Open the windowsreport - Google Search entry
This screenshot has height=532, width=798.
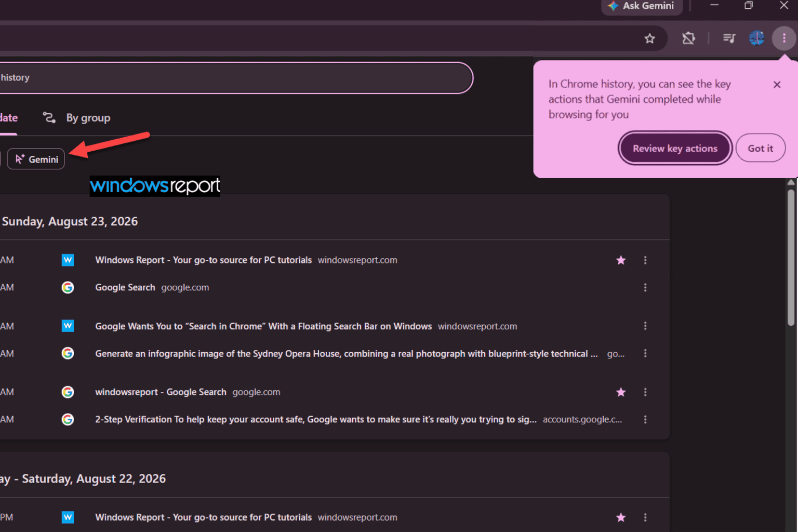(161, 392)
